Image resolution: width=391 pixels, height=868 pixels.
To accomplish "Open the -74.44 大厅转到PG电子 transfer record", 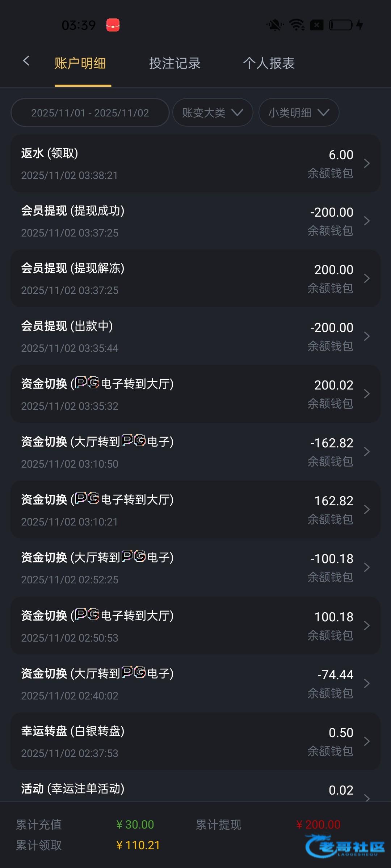I will click(x=195, y=684).
